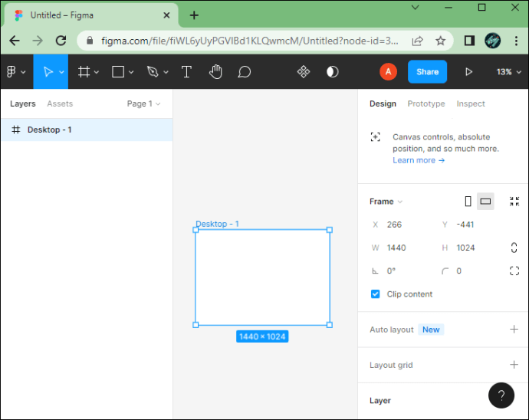Viewport: 529px width, 420px height.
Task: Click the top-left frame resize handle
Action: coord(195,230)
